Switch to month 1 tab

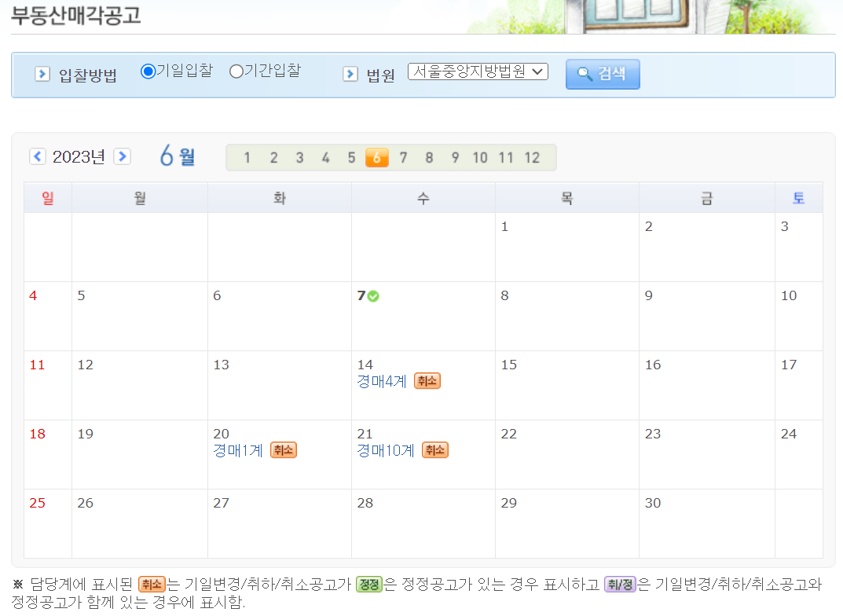[x=247, y=157]
